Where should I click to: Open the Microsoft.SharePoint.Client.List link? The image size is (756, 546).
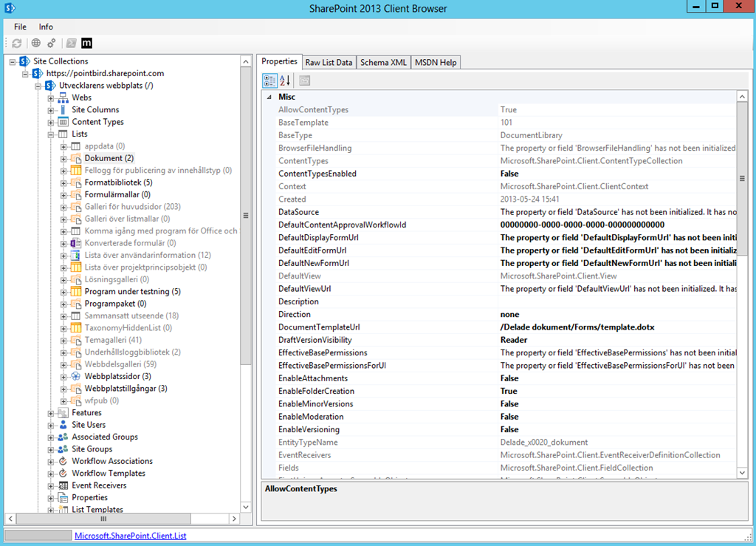130,536
